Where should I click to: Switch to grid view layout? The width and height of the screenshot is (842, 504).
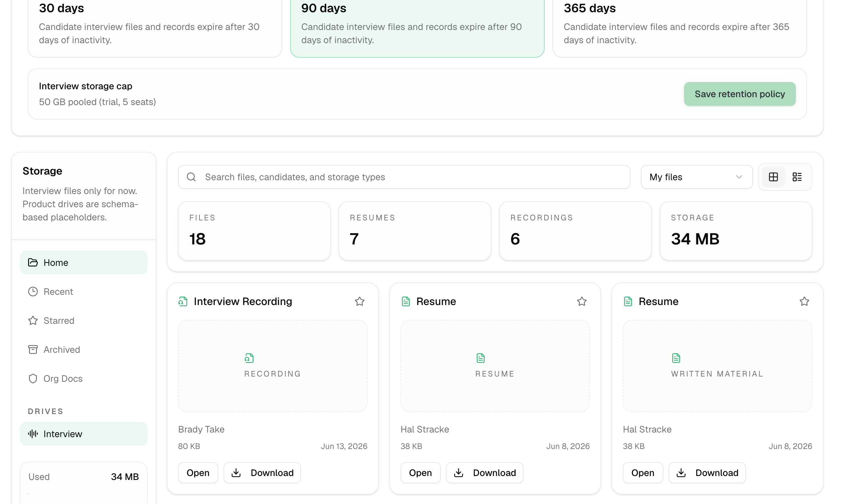[x=773, y=177]
